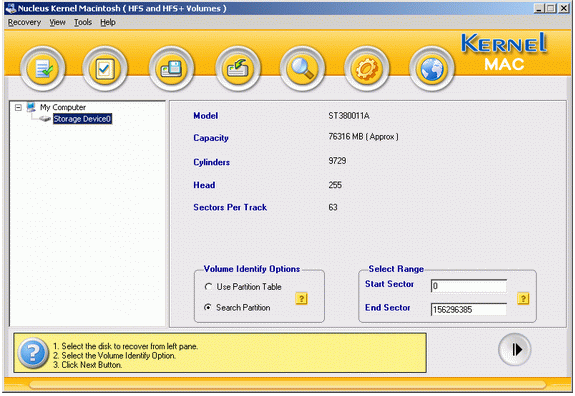575x396 pixels.
Task: Collapse the My Computer tree node
Action: (18, 107)
